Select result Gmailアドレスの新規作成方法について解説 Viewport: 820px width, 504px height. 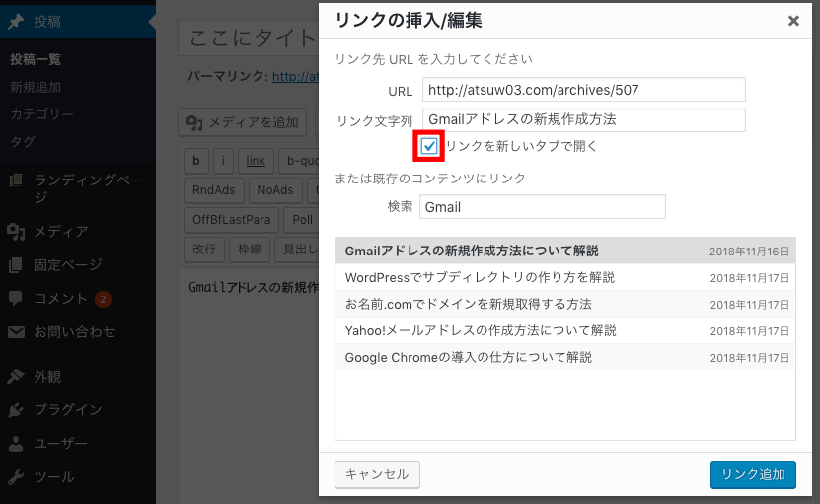[565, 251]
